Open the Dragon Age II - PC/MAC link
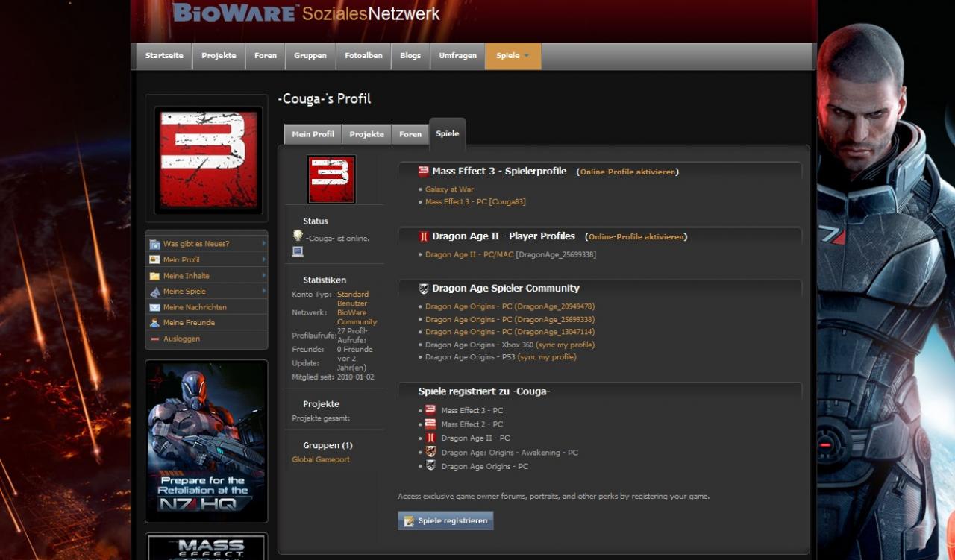Image resolution: width=955 pixels, height=560 pixels. coord(469,254)
